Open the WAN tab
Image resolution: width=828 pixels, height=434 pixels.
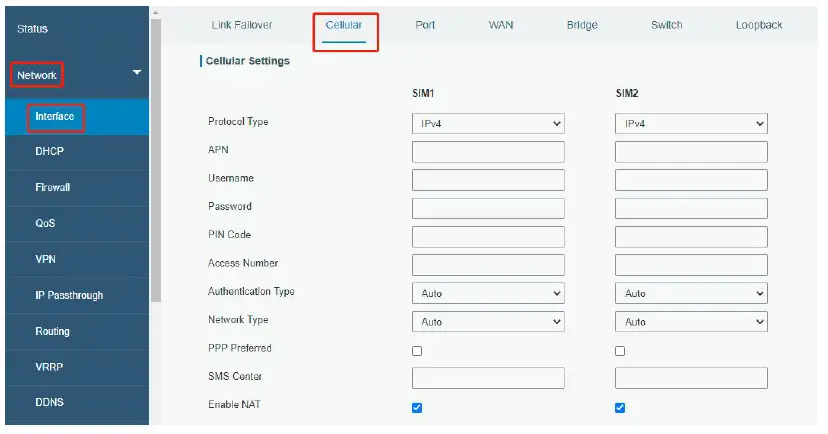pos(501,25)
